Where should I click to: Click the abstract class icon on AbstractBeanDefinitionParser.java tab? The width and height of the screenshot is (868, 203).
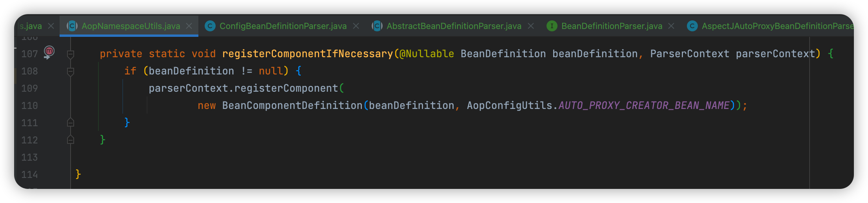coord(377,26)
